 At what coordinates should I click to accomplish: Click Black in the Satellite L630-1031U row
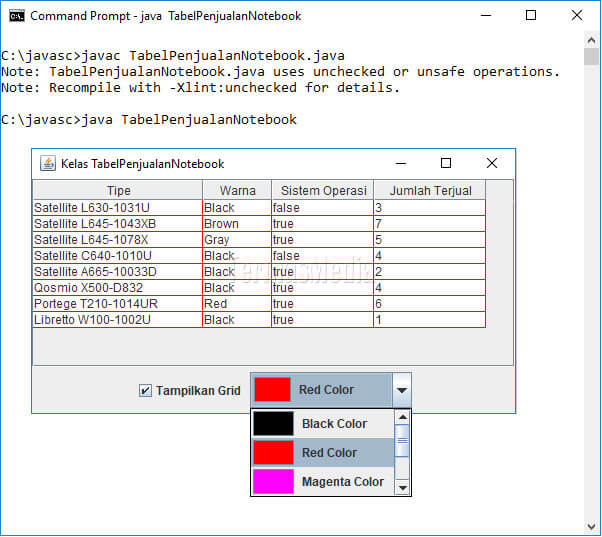click(237, 208)
